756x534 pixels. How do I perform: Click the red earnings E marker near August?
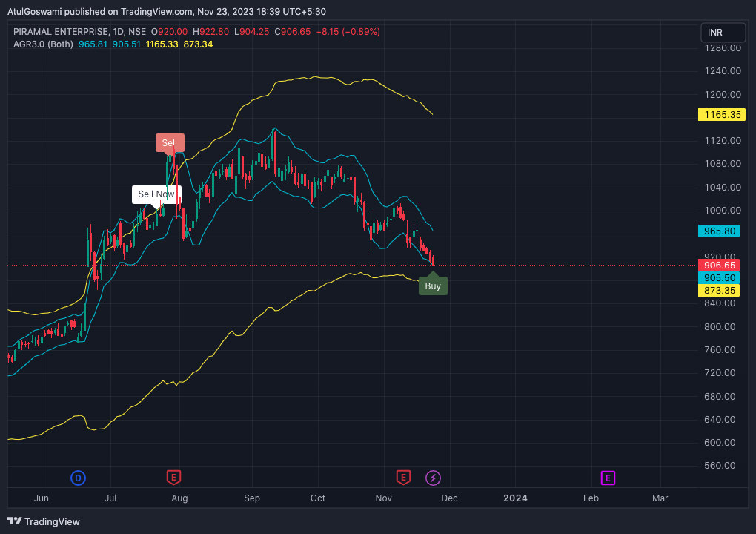coord(173,478)
